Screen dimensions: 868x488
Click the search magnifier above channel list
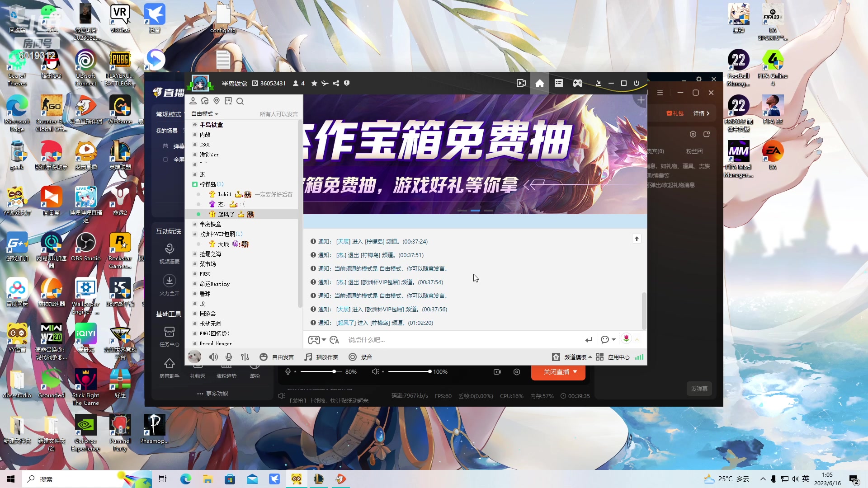point(240,101)
